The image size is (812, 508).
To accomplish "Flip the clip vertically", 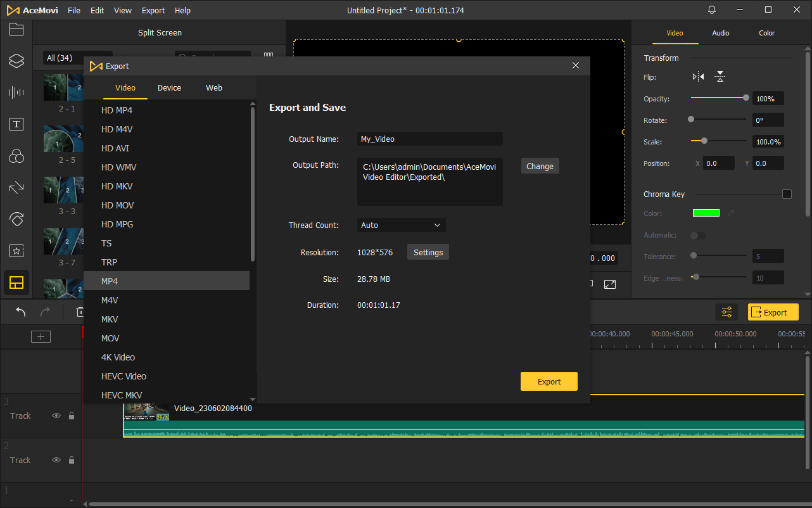I will tap(720, 77).
